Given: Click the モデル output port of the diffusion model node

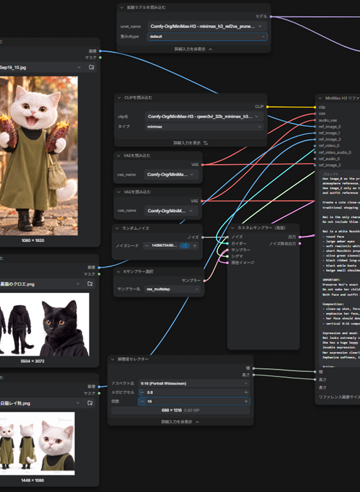Looking at the screenshot, I should click(271, 16).
